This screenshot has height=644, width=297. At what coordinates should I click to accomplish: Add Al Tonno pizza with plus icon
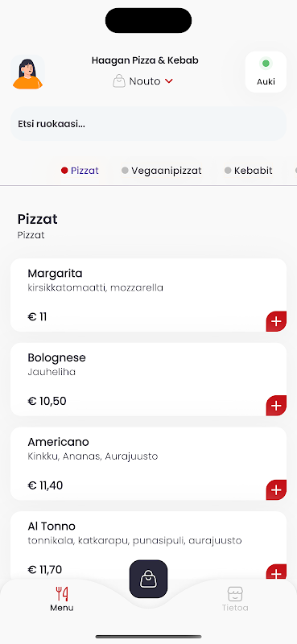click(x=276, y=573)
